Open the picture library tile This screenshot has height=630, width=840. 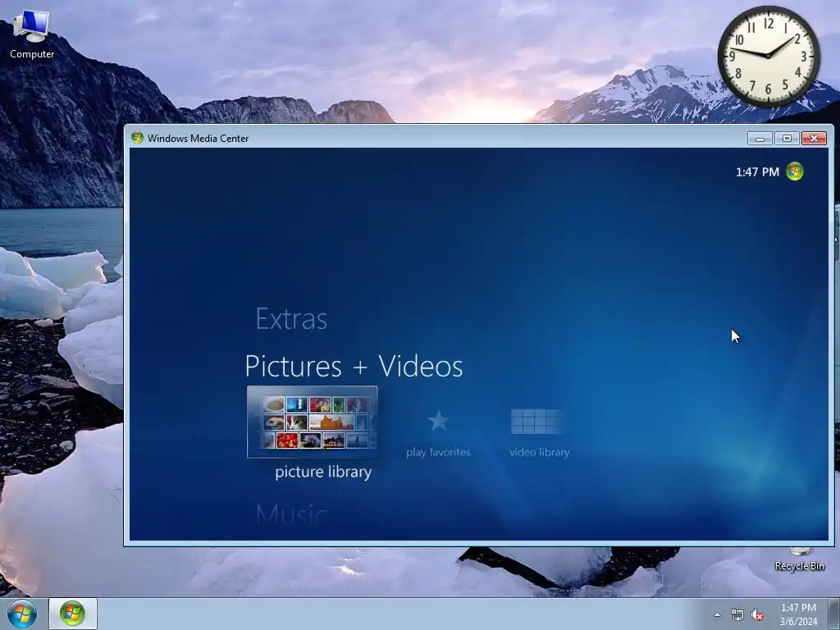point(313,422)
